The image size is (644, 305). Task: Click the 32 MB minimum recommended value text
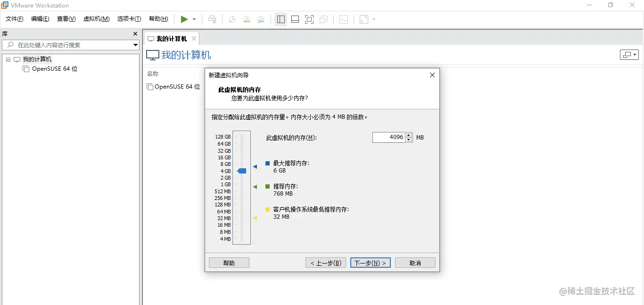[281, 217]
